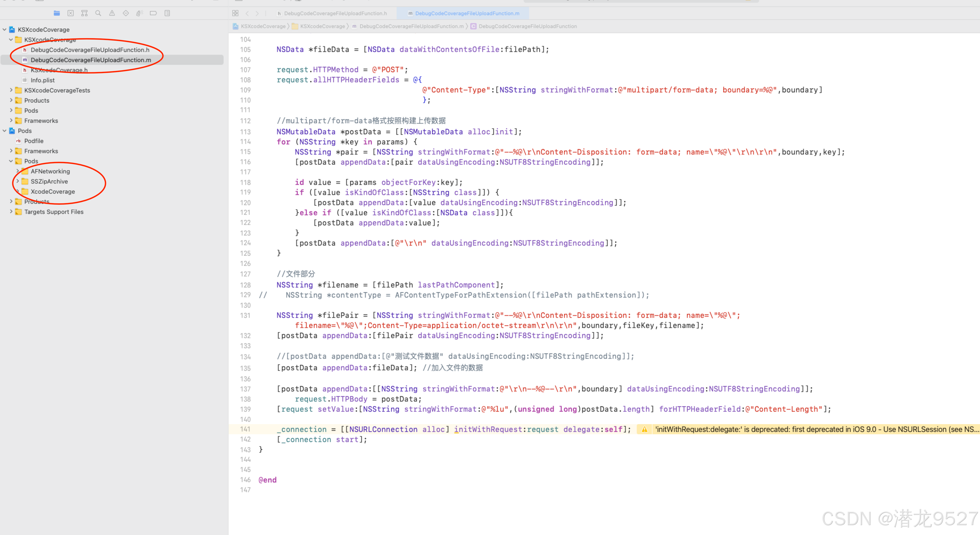Expand the KSXcodeCoverageTests folder

11,90
